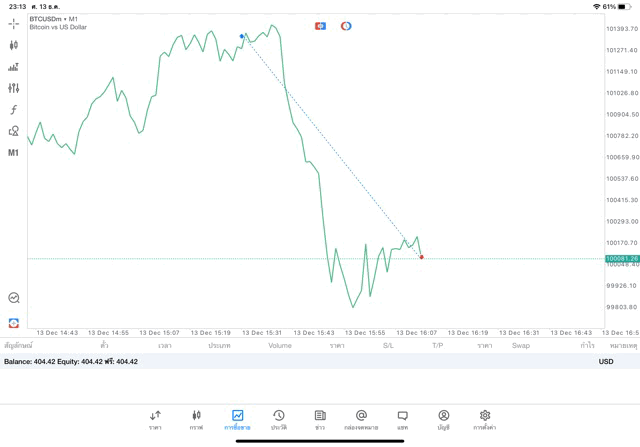Open the settings gear tab

(x=484, y=419)
